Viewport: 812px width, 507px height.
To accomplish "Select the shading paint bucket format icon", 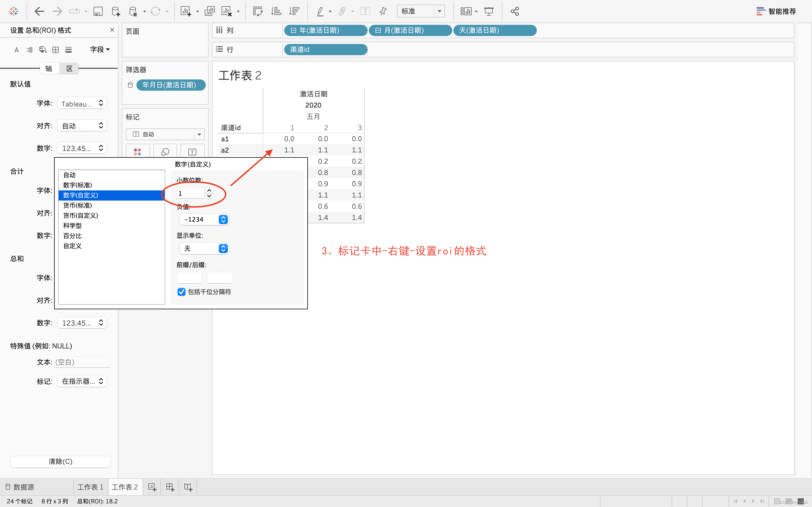I will [43, 50].
